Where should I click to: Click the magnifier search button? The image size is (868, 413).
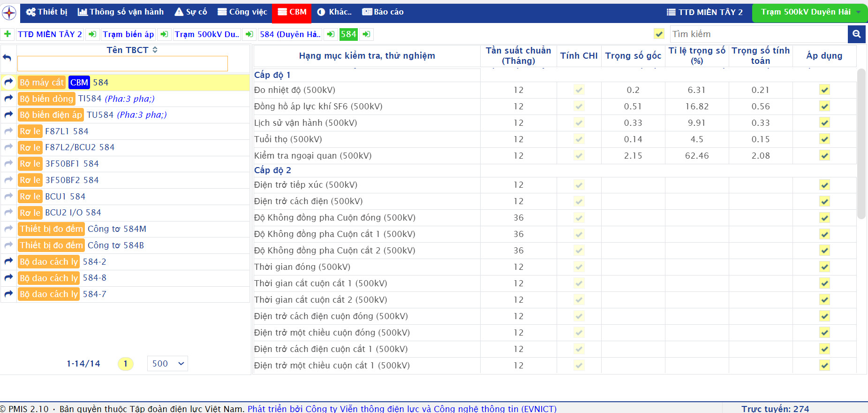(x=856, y=34)
